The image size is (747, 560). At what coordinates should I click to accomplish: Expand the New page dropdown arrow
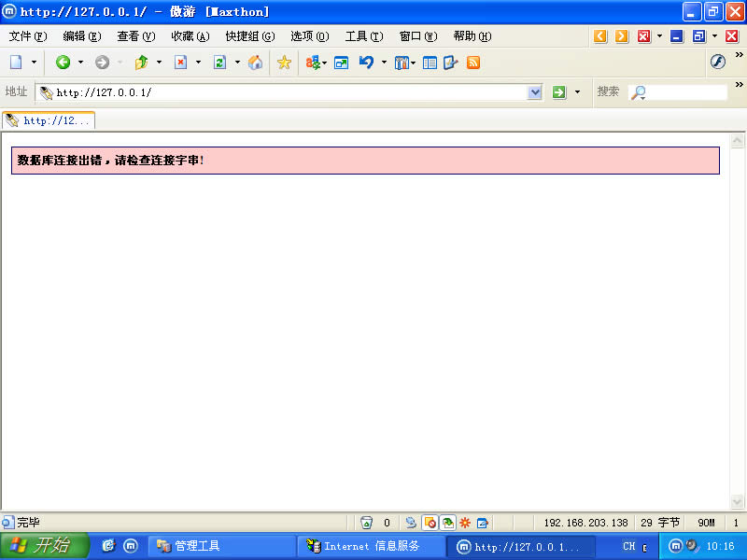(34, 63)
